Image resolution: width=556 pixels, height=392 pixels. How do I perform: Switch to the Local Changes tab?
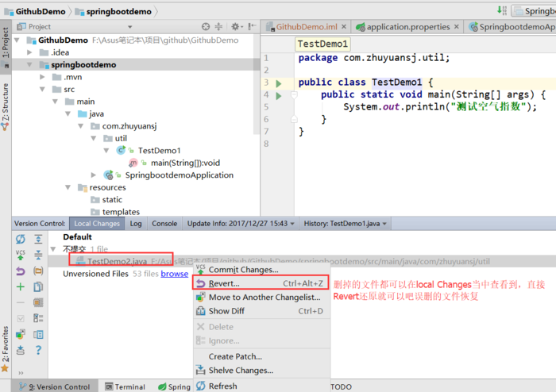point(97,224)
